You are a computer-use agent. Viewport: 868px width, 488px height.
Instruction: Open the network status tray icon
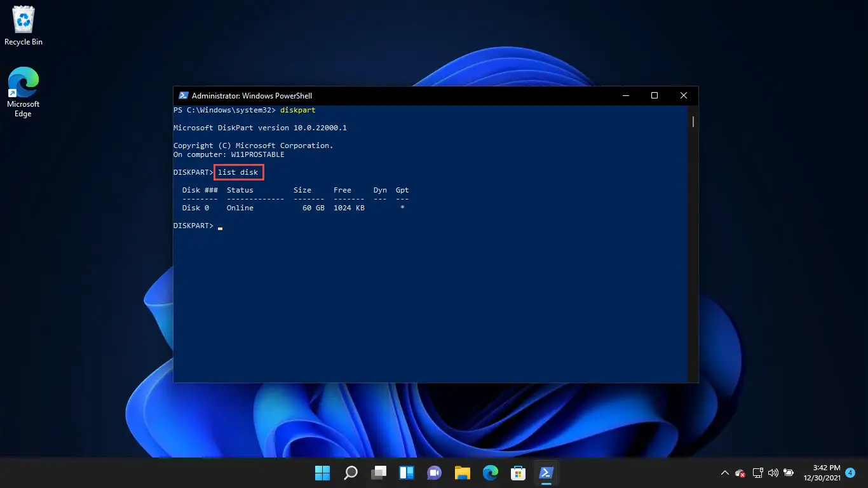tap(757, 473)
